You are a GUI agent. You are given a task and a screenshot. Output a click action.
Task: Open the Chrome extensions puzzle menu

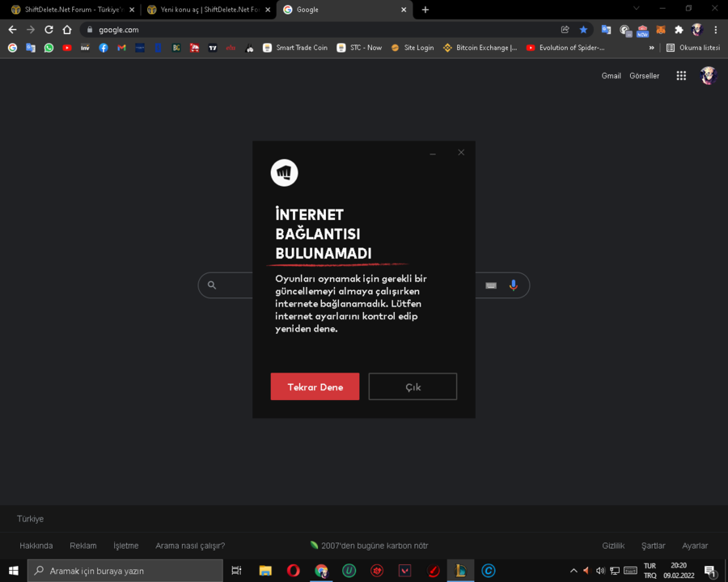tap(679, 30)
